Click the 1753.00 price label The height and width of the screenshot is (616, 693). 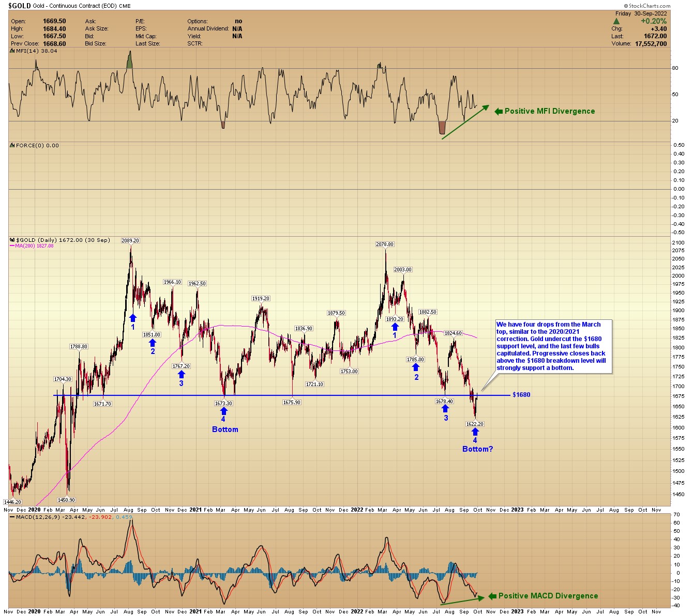pos(349,371)
